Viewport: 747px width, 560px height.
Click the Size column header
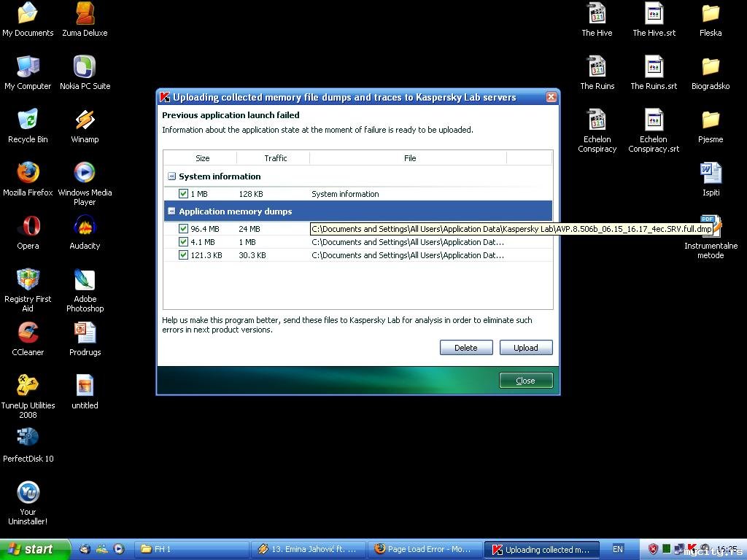[x=201, y=158]
